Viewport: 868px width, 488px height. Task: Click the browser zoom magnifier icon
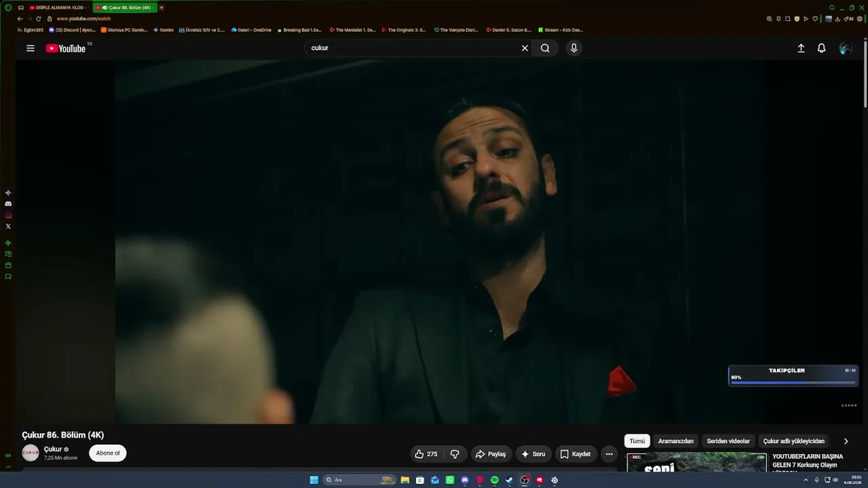click(769, 19)
